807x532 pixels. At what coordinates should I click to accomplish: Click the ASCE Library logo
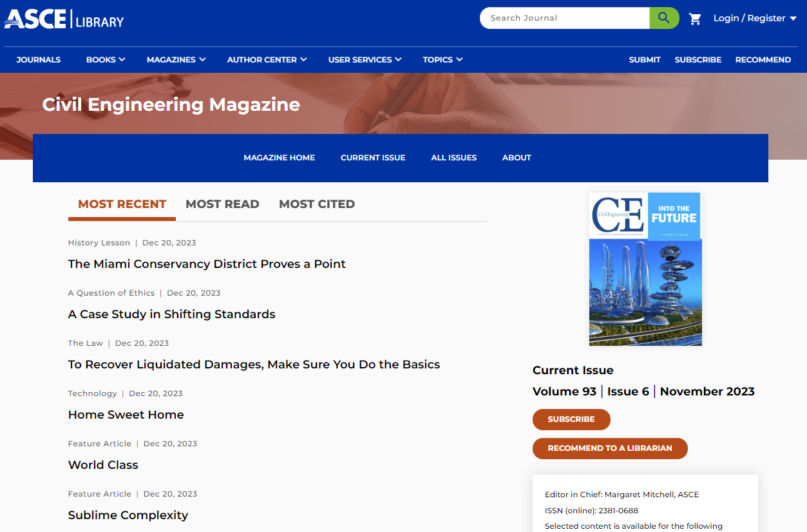[63, 19]
